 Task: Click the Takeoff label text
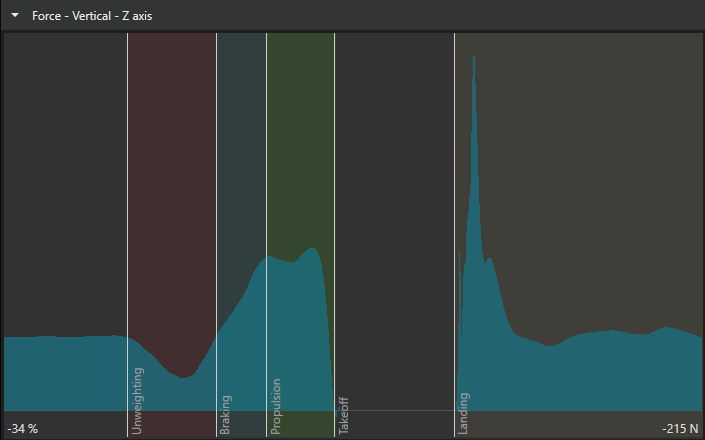pos(343,416)
